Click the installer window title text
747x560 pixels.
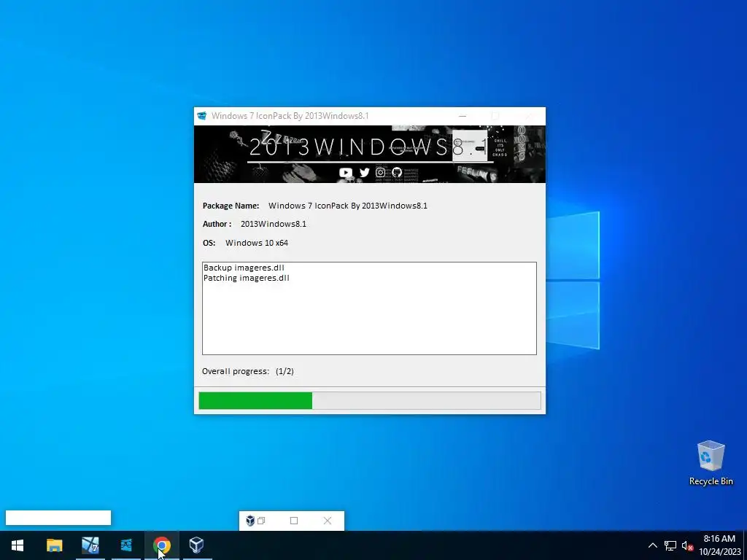(290, 116)
